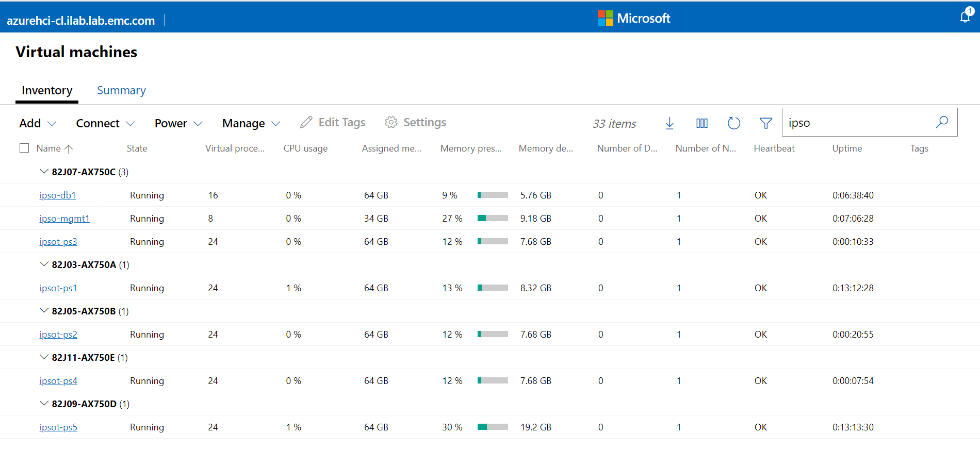This screenshot has height=467, width=980.
Task: Sort by the Tags column header
Action: (x=919, y=148)
